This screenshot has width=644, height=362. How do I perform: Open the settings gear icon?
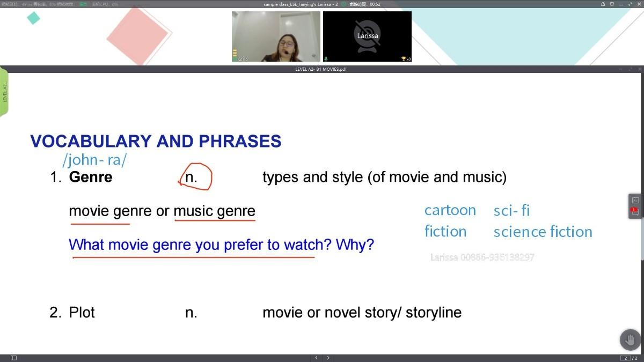tap(612, 4)
